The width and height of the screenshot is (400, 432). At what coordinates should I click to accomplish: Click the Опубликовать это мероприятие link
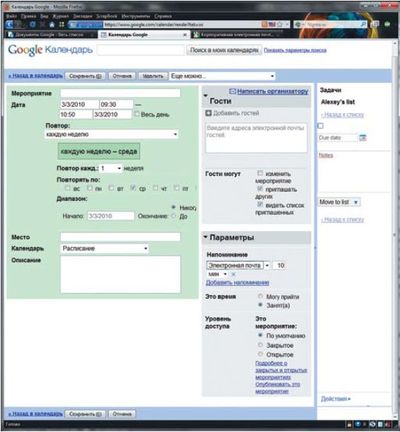point(278,388)
